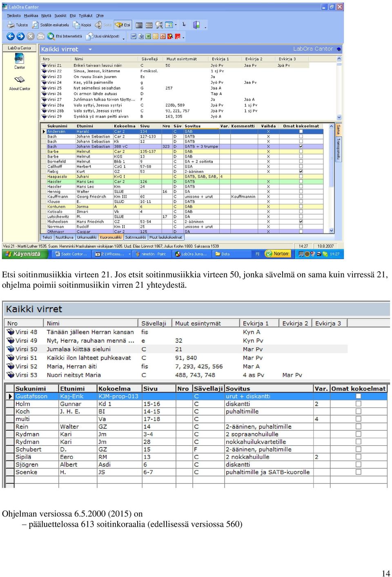Expand the office toolbar options arrow

183,37
